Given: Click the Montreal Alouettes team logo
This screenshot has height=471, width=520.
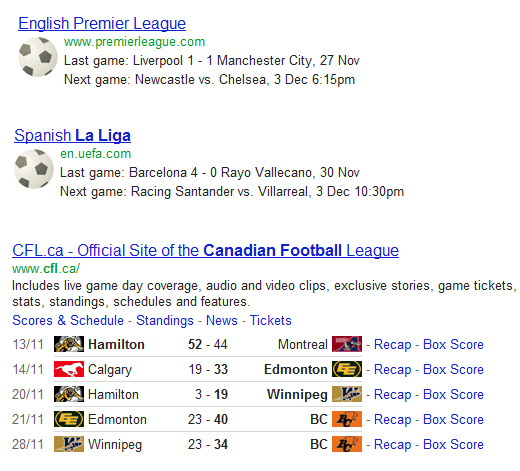Looking at the screenshot, I should point(347,344).
